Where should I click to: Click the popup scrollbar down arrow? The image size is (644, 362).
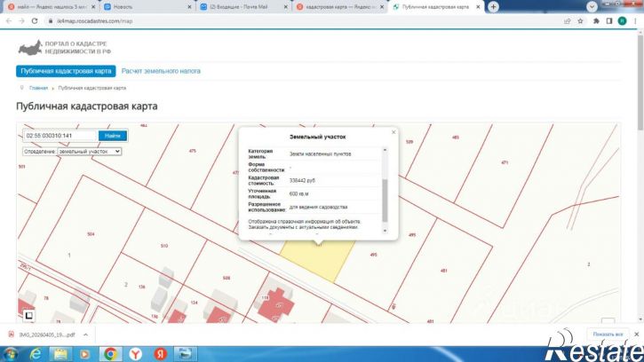pyautogui.click(x=385, y=231)
